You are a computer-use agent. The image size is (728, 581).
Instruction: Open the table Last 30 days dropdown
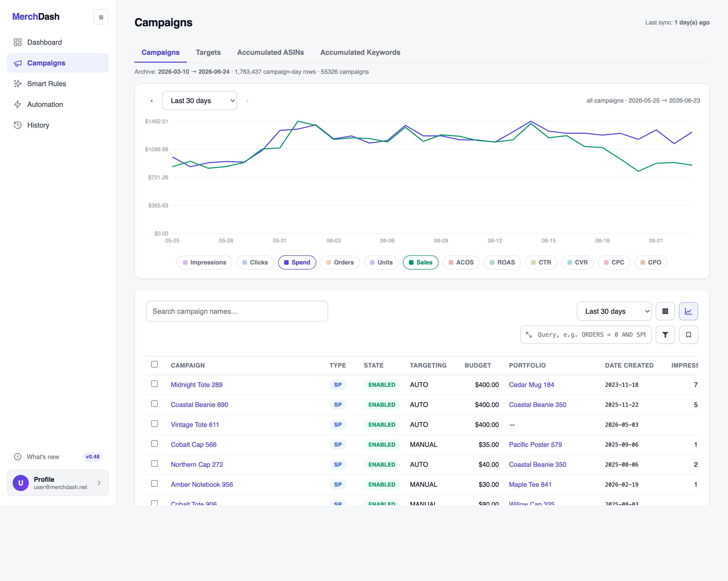[614, 311]
